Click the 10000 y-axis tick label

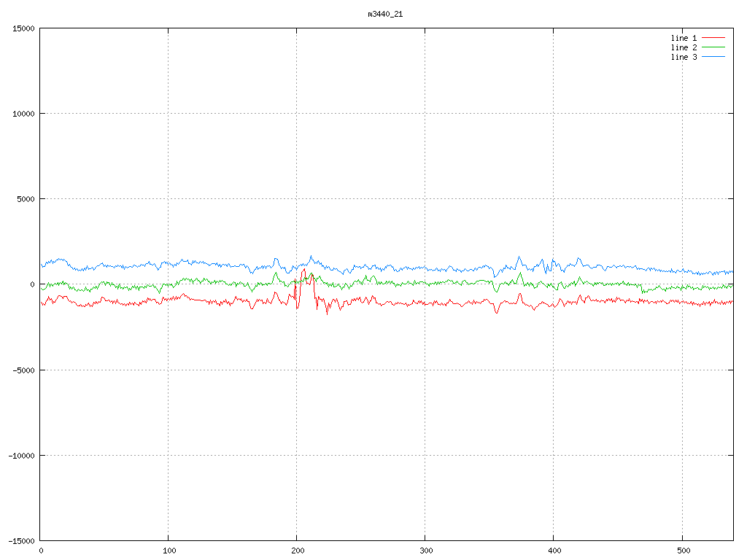pyautogui.click(x=22, y=114)
